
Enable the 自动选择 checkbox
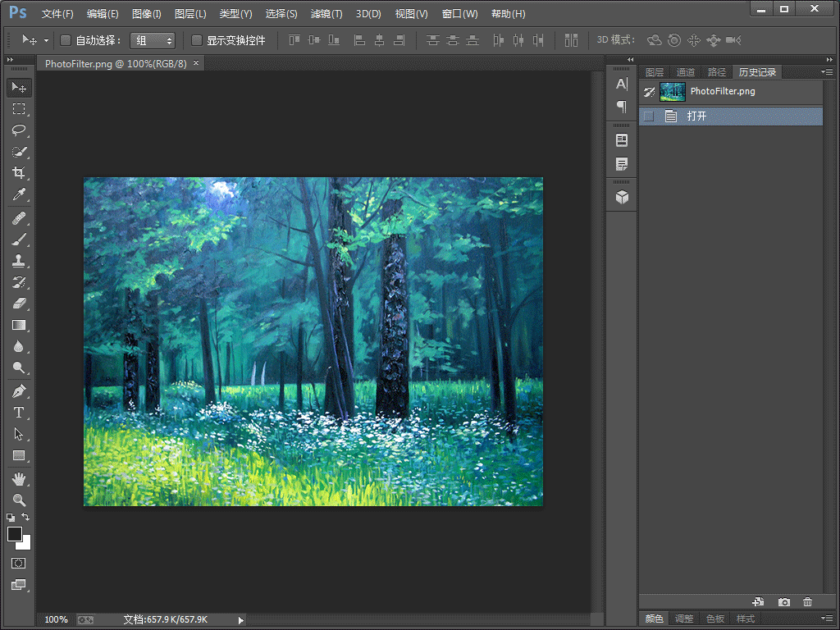point(66,40)
